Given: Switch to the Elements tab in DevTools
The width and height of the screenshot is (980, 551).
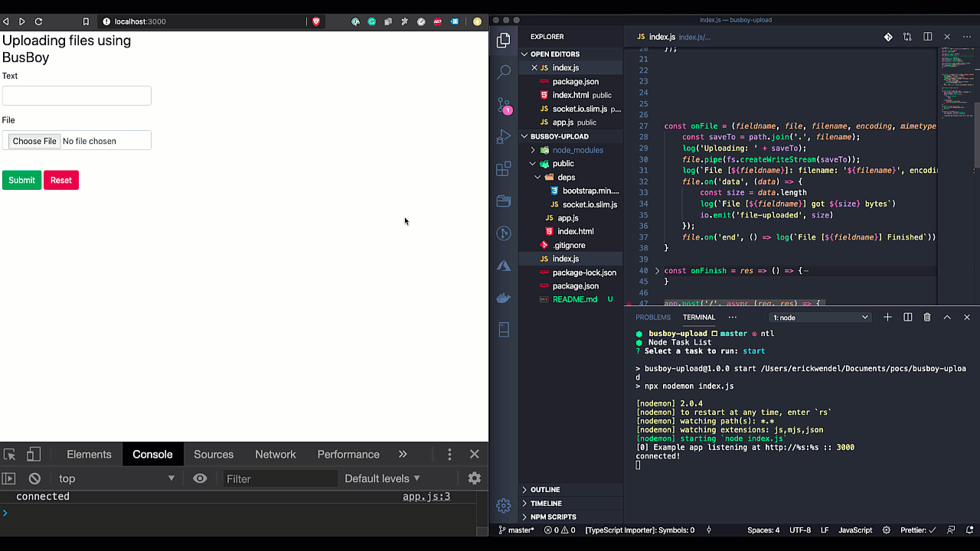Looking at the screenshot, I should 89,455.
